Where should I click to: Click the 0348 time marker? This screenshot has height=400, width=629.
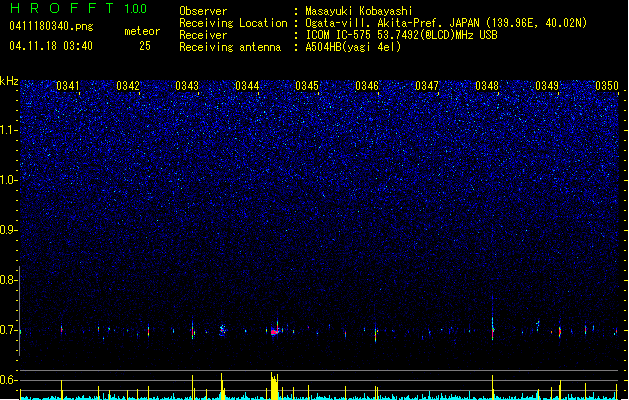[487, 86]
